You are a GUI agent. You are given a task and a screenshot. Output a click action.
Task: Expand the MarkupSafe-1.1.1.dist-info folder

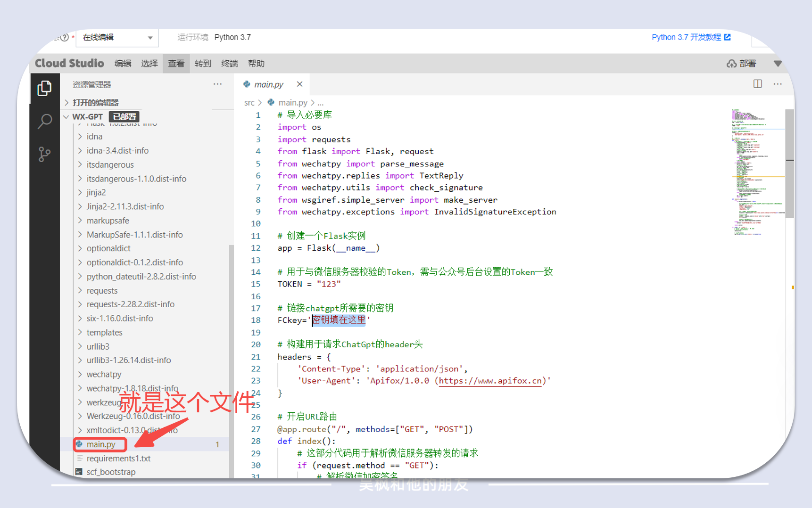coord(134,235)
